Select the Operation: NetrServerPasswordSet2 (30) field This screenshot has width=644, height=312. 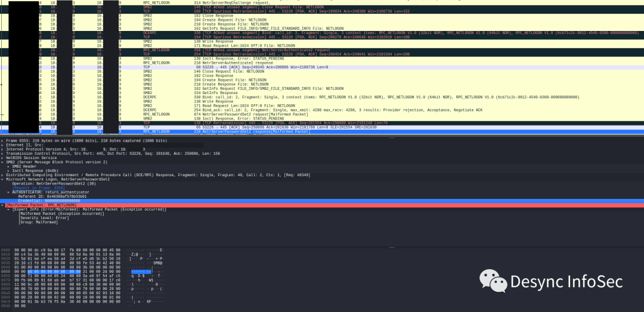(54, 183)
